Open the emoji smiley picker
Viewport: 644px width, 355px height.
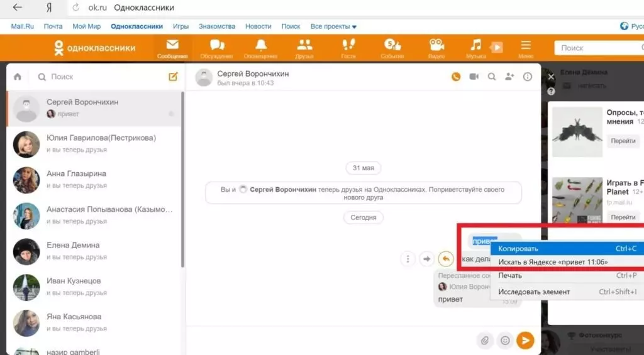[505, 340]
